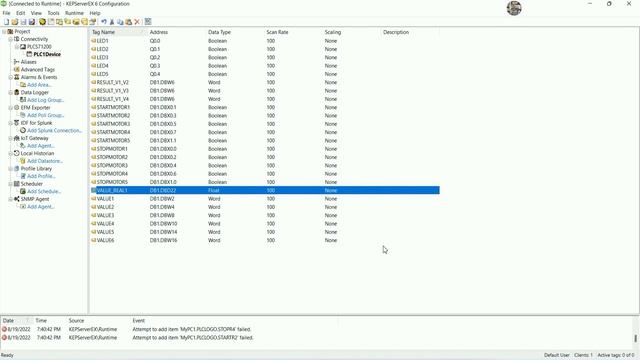Image resolution: width=640 pixels, height=360 pixels.
Task: Click the Save As toolbar icon
Action: 32,22
